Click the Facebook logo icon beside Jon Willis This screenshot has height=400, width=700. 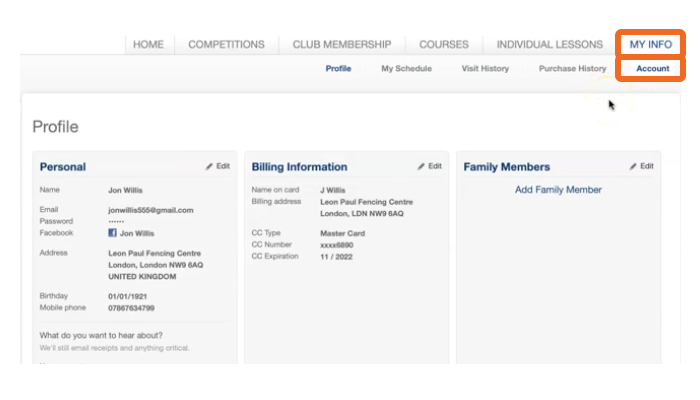113,233
